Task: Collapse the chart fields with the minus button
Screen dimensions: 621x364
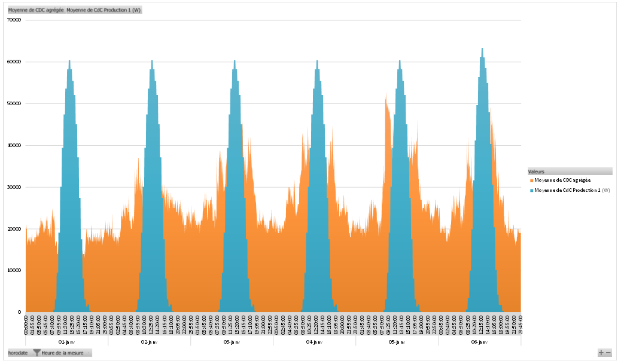Action: click(x=608, y=353)
